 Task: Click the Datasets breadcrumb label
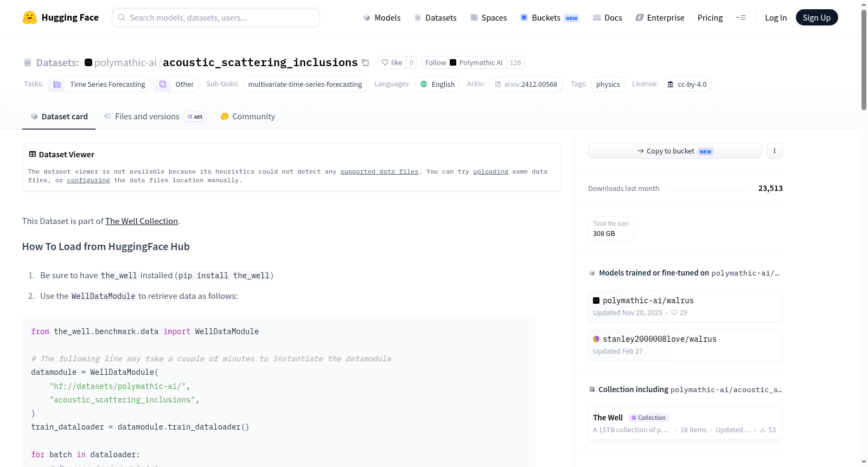58,62
